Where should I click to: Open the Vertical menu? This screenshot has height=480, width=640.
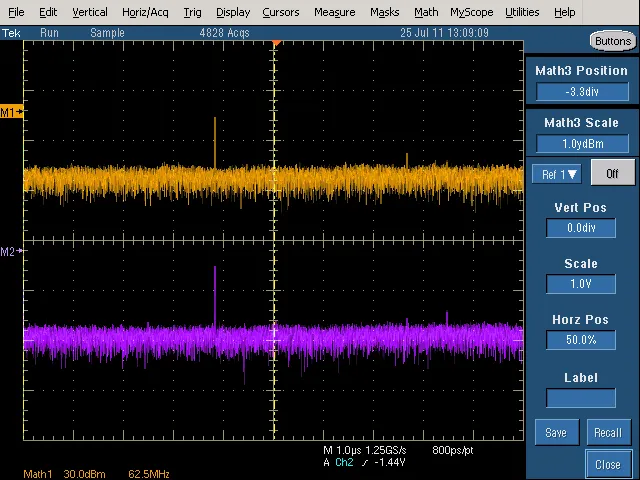90,12
